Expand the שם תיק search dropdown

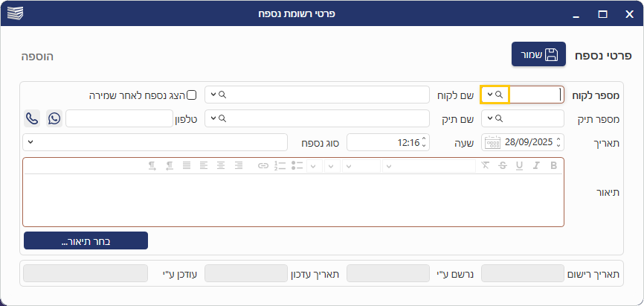pos(214,118)
